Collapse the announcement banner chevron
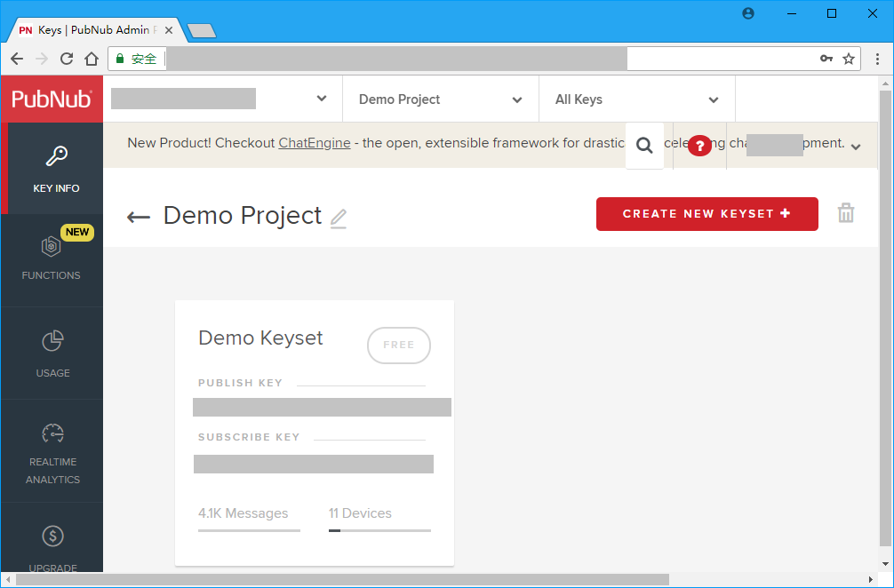This screenshot has width=894, height=588. pyautogui.click(x=855, y=147)
